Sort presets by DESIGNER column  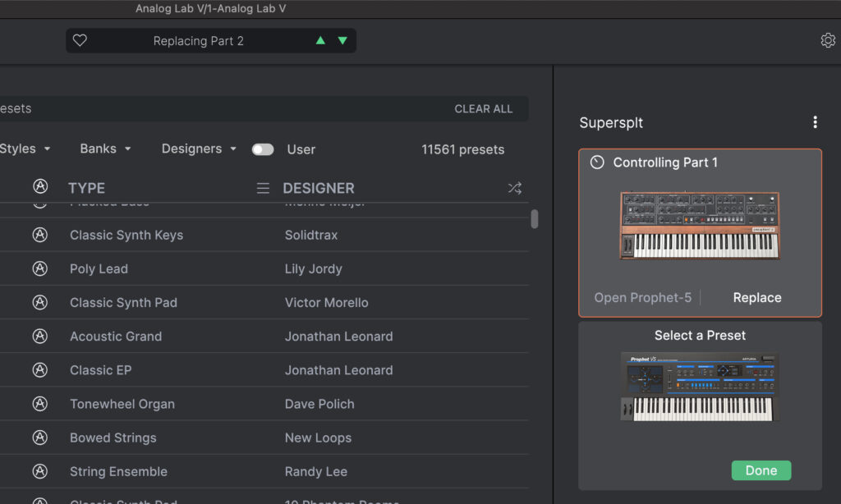tap(319, 188)
